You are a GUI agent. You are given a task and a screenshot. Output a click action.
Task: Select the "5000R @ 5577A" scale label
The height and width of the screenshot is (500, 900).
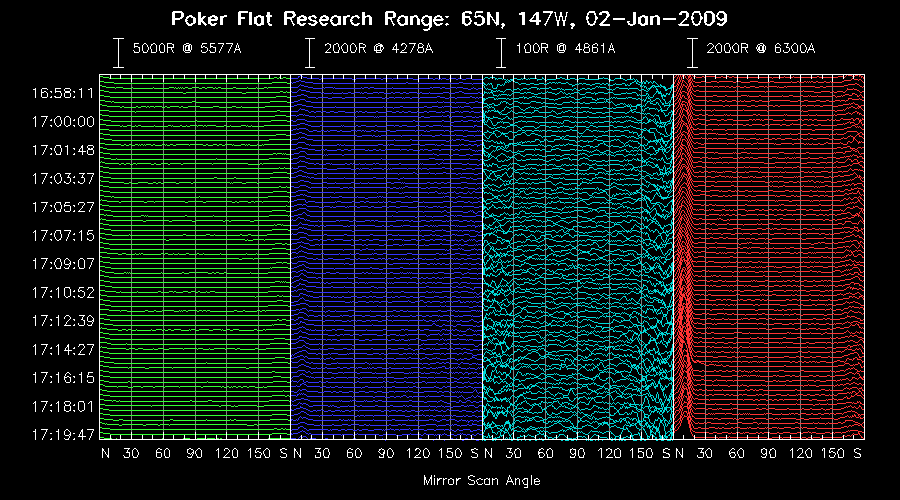pyautogui.click(x=187, y=48)
